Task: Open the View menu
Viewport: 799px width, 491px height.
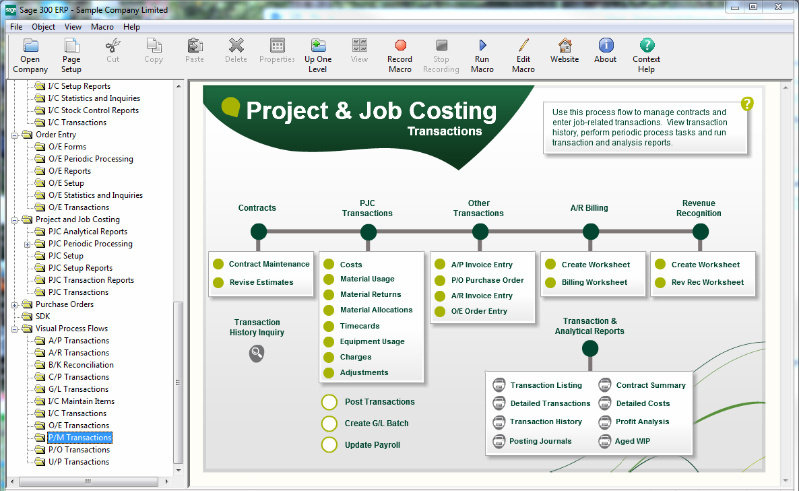Action: coord(73,27)
